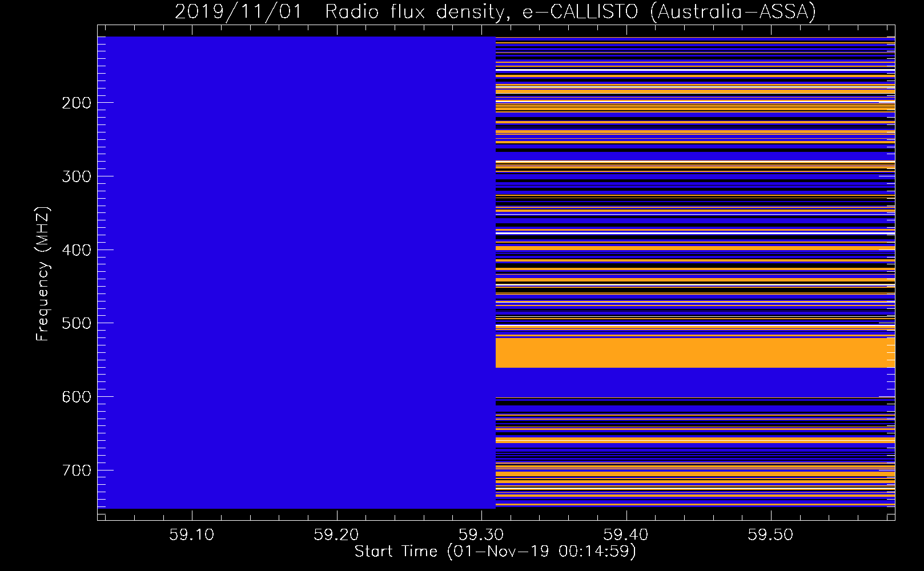Click the wide blue band above 600 MHz
Viewport: 924px width, 571px height.
695,382
